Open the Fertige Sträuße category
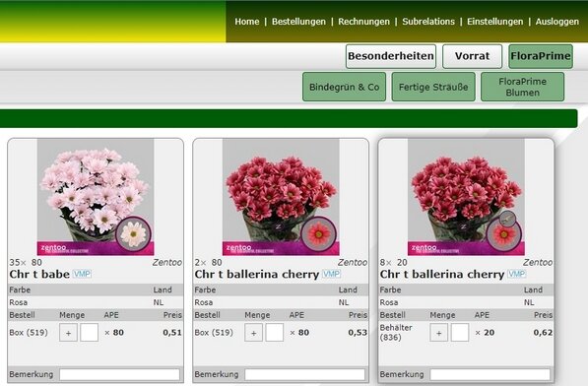Image resolution: width=588 pixels, height=386 pixels. click(x=433, y=87)
